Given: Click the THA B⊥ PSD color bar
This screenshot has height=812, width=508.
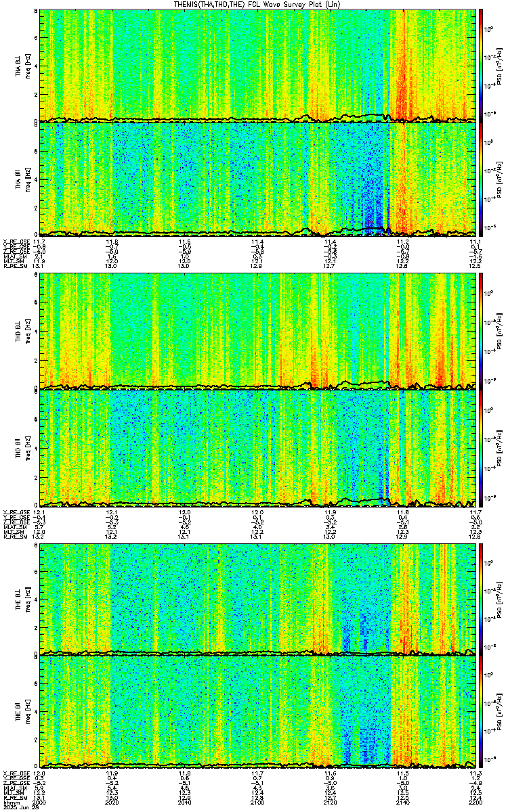Looking at the screenshot, I should click(482, 66).
